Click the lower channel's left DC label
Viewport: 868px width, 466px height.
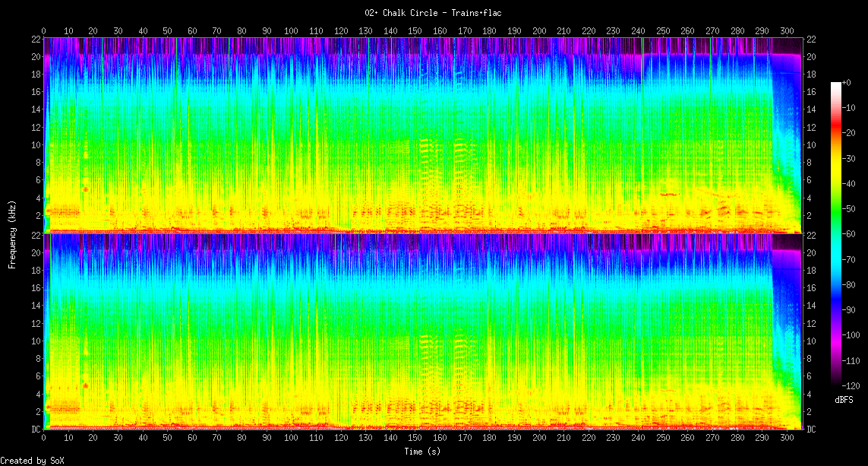coord(35,430)
